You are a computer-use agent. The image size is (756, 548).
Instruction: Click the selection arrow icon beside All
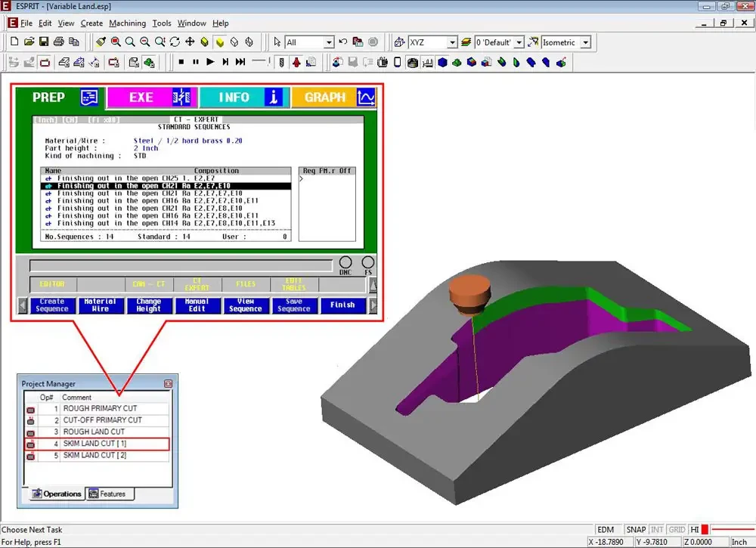pyautogui.click(x=277, y=42)
